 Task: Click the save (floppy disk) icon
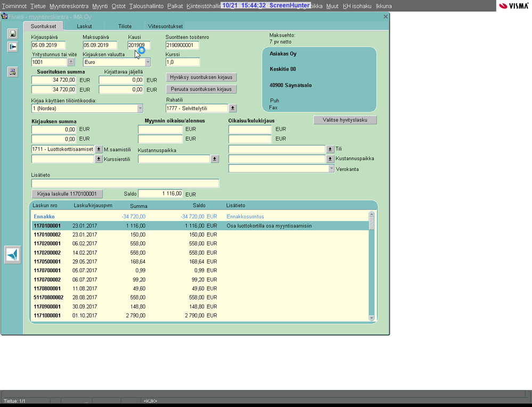[13, 34]
